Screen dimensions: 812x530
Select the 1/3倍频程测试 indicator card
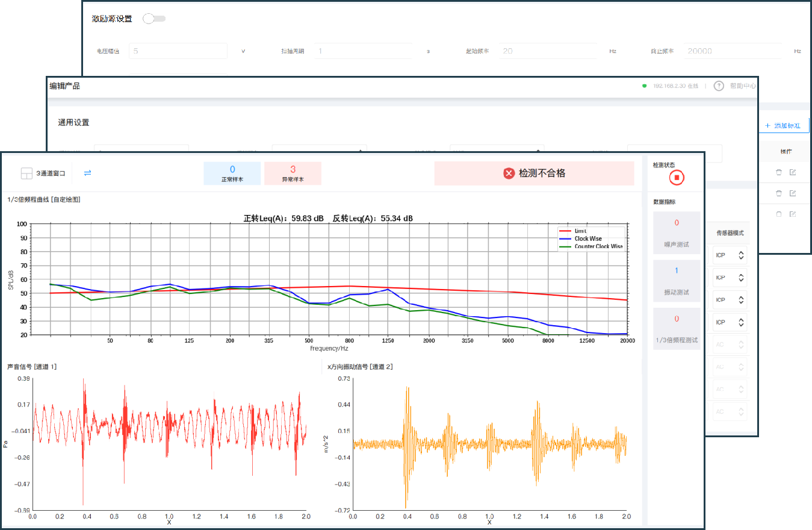point(677,329)
